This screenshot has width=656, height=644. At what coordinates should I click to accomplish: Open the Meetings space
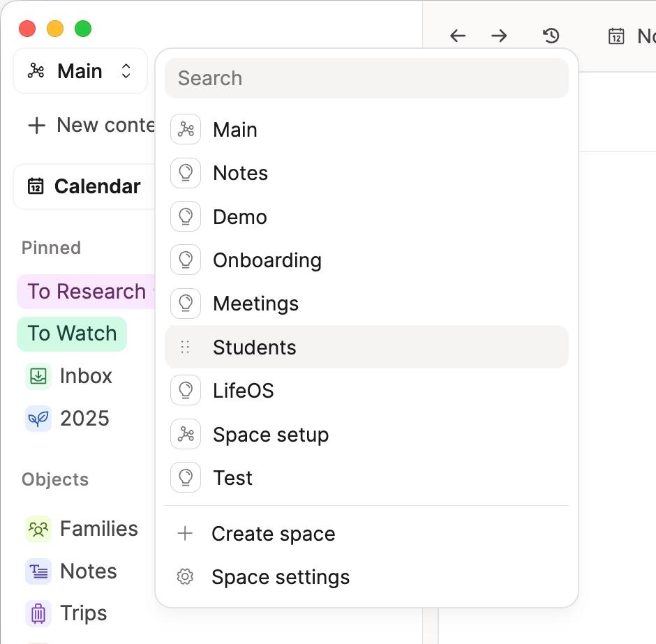click(255, 304)
